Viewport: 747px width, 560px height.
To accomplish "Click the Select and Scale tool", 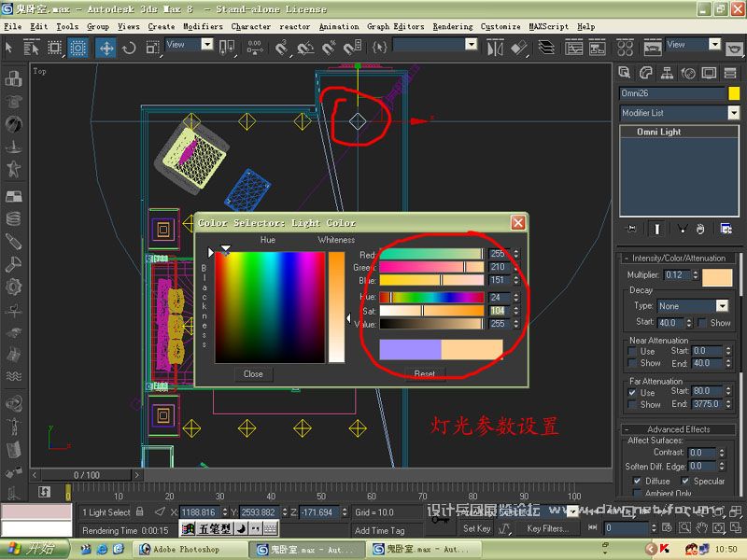I will point(152,49).
